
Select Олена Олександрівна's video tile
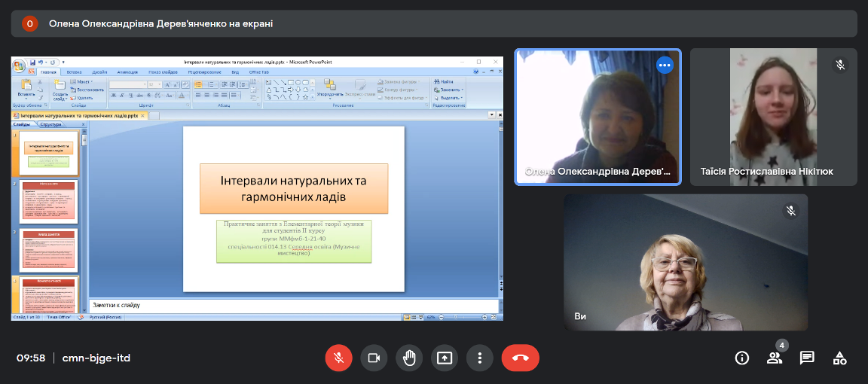tap(598, 117)
